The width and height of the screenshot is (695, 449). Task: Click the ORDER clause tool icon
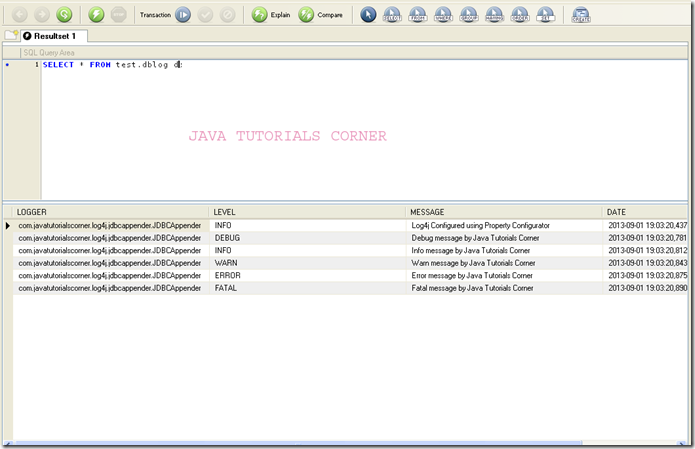click(520, 15)
